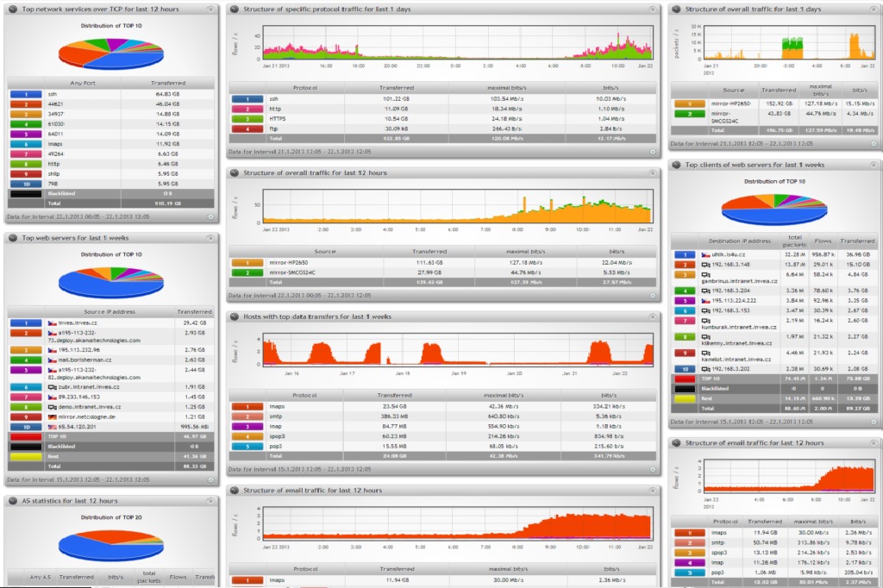Open the invea.invea.cz server link
This screenshot has width=883, height=588.
pyautogui.click(x=77, y=322)
